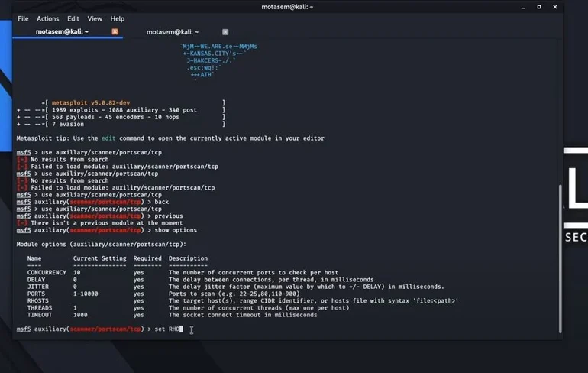Image resolution: width=588 pixels, height=373 pixels.
Task: Open the Actions menu
Action: pos(47,18)
